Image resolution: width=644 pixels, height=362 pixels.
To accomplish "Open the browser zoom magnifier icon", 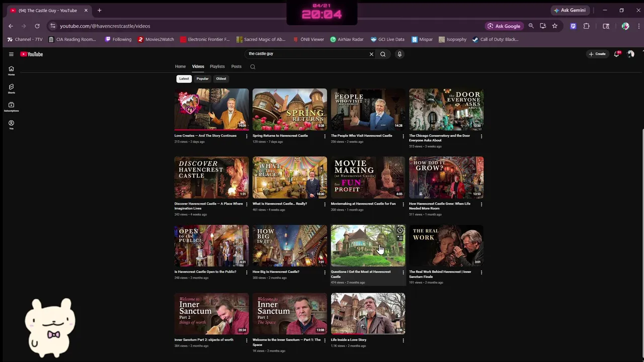I will point(531,26).
